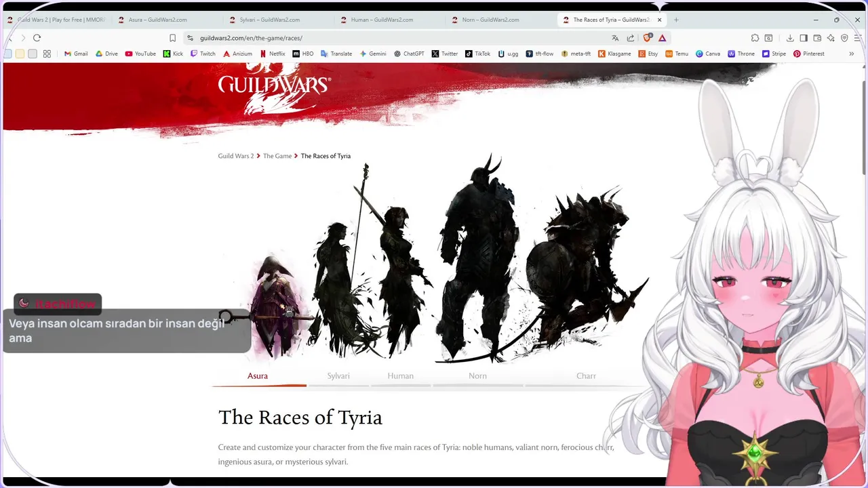Open the Brave Rewards triangle icon
The width and height of the screenshot is (868, 488).
pos(663,38)
